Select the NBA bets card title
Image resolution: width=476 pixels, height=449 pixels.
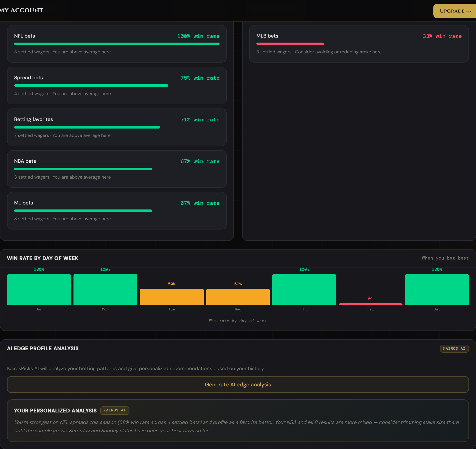pos(25,161)
